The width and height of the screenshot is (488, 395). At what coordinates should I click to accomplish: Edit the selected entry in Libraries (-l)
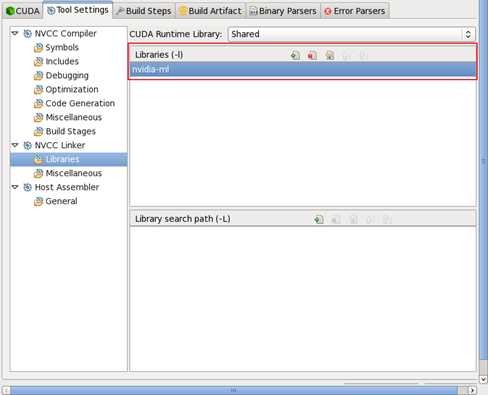(330, 55)
